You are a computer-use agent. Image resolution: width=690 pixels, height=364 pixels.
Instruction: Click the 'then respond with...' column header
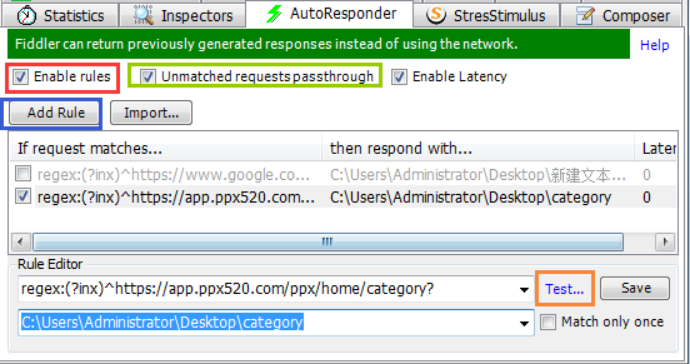(478, 148)
